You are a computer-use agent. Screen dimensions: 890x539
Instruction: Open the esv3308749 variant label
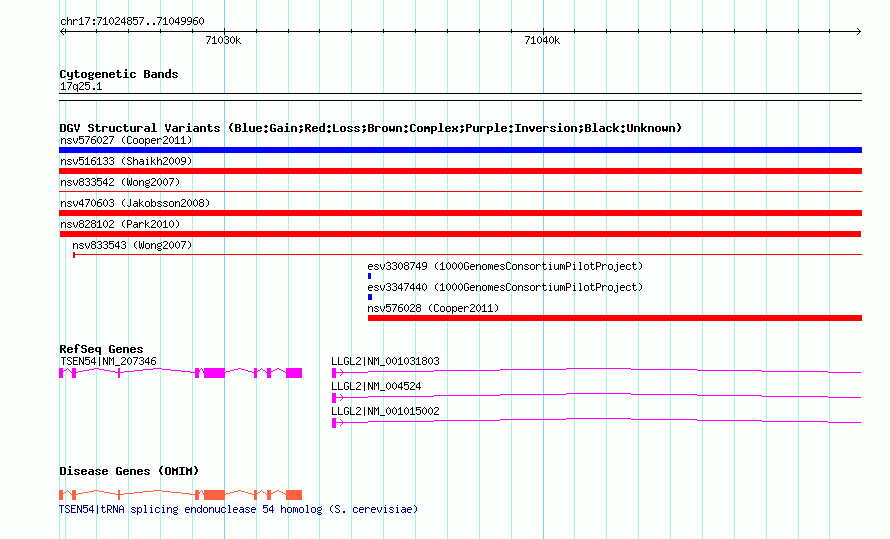[x=505, y=266]
